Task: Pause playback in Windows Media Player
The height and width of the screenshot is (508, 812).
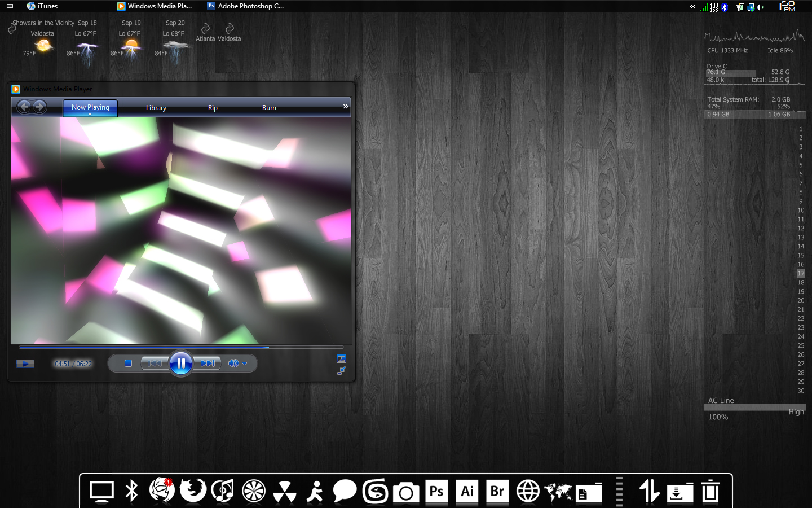Action: point(181,363)
